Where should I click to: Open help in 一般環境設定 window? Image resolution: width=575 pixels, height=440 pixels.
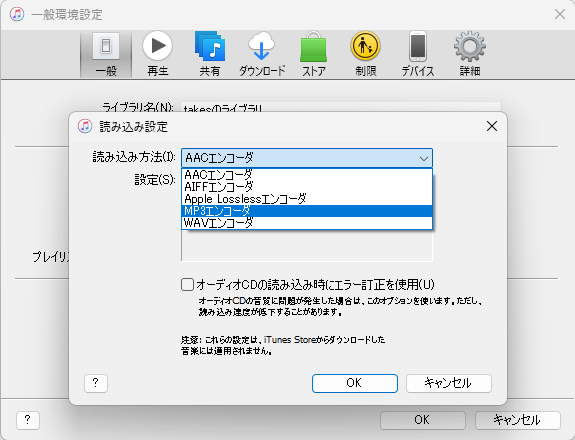pos(28,420)
